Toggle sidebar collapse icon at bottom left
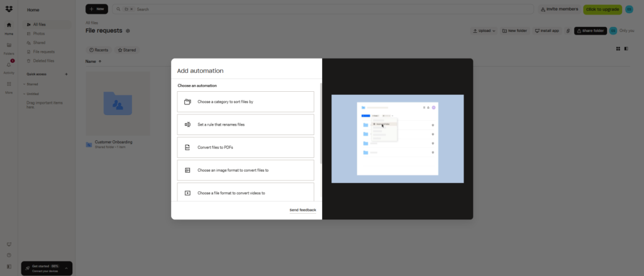The image size is (644, 276). 9,266
